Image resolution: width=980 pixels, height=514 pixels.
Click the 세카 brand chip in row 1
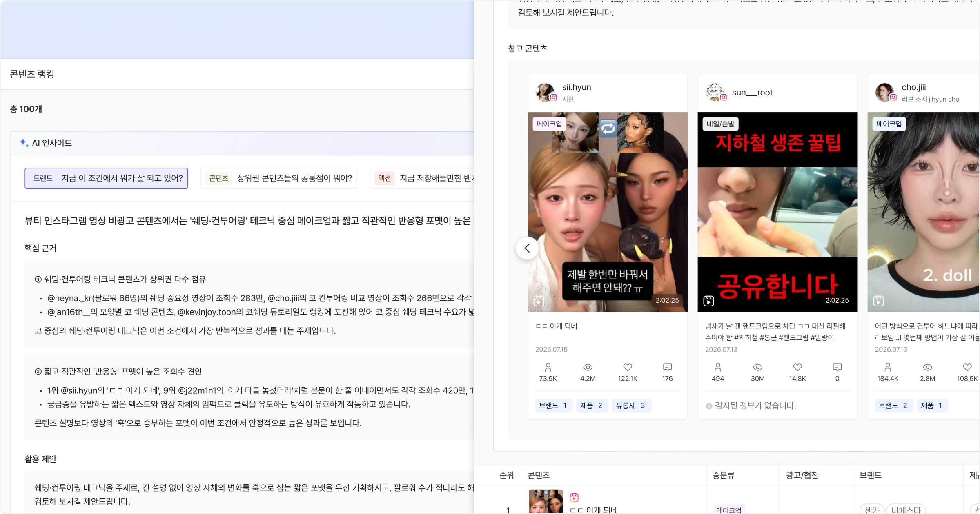pos(872,510)
